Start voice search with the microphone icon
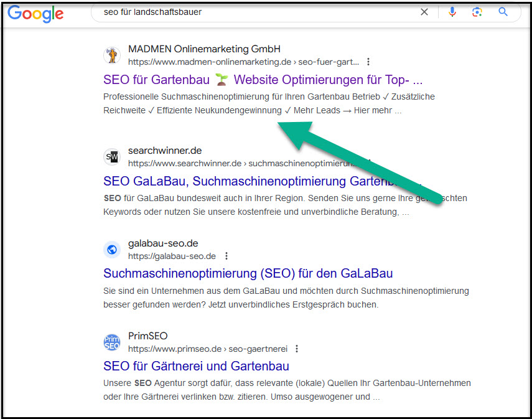 [452, 12]
